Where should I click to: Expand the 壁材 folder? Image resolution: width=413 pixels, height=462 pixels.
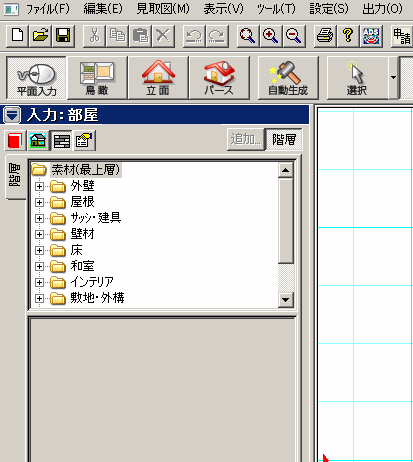coord(39,234)
